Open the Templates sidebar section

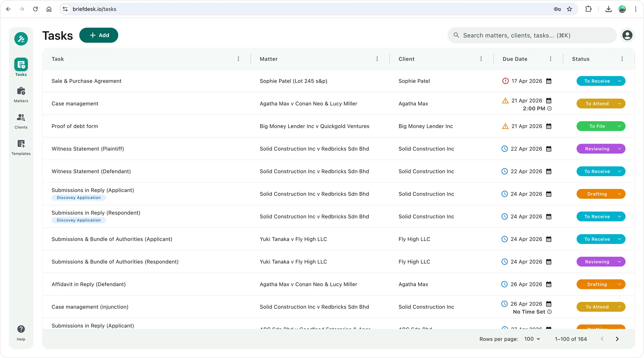click(21, 147)
